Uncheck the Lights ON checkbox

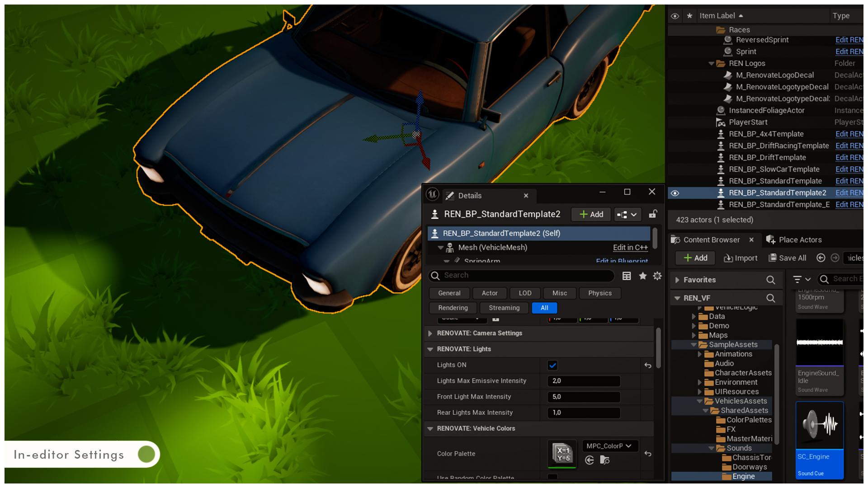[552, 365]
